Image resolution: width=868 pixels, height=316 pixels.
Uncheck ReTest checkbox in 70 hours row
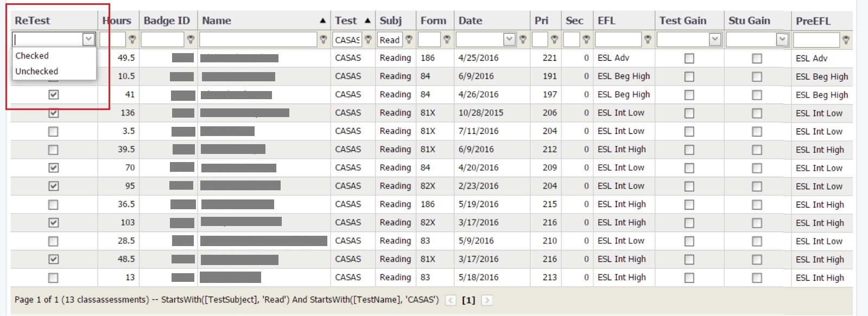pyautogui.click(x=53, y=168)
